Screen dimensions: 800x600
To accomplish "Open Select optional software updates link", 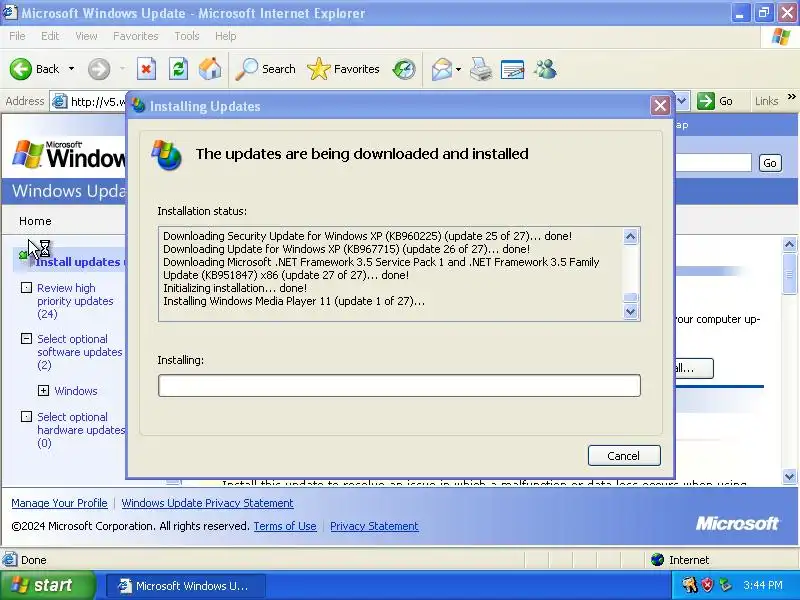I will point(80,352).
